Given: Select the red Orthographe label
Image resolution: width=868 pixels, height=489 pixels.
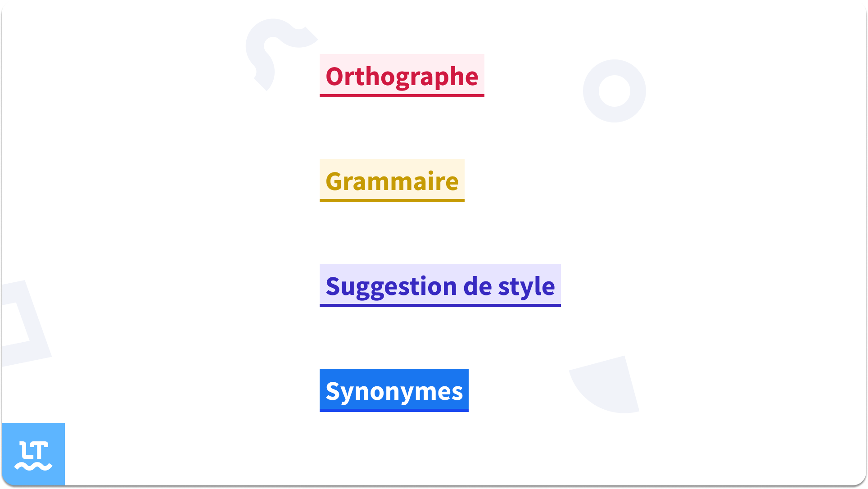Looking at the screenshot, I should [402, 76].
